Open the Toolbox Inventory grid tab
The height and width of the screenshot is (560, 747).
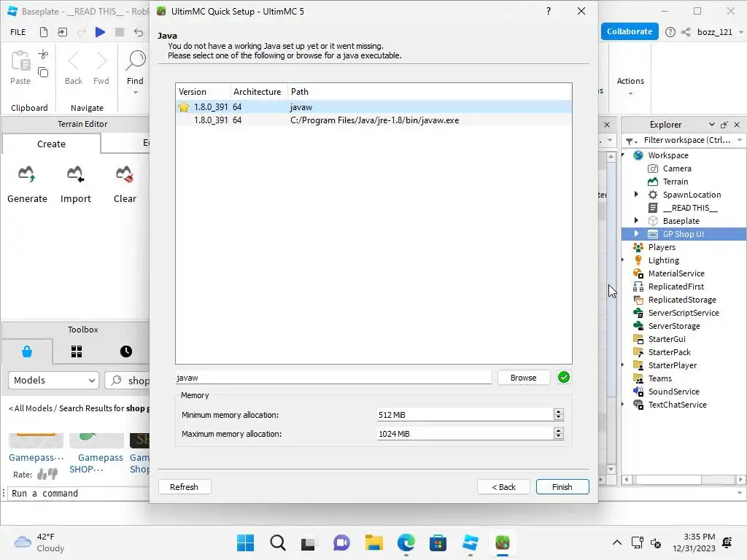[77, 351]
